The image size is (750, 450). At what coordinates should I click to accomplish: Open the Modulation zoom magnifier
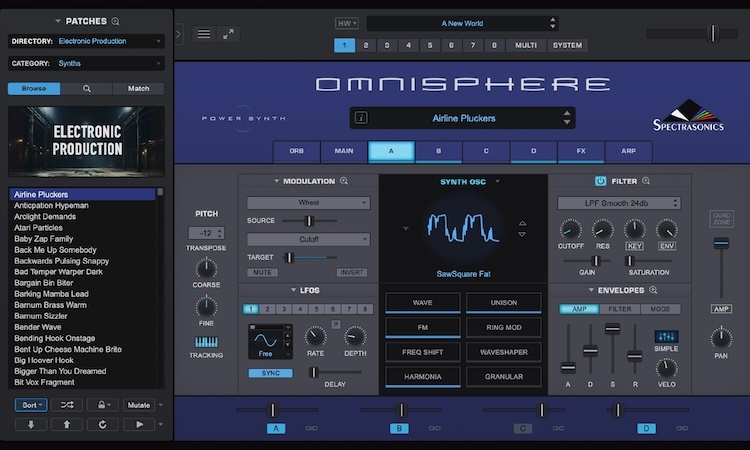[x=344, y=181]
